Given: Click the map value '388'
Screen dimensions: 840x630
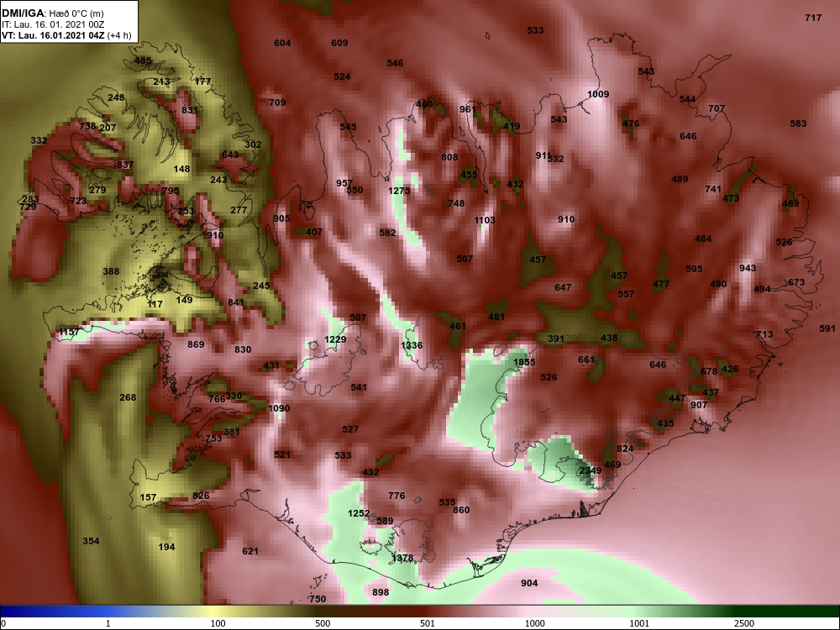Looking at the screenshot, I should tap(111, 271).
